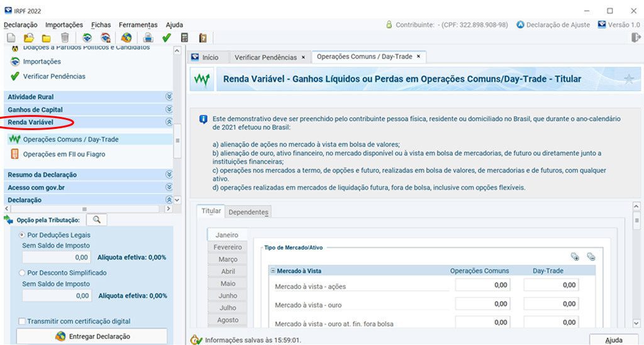Click the help book icon in toolbar
This screenshot has width=644, height=345.
[x=203, y=38]
